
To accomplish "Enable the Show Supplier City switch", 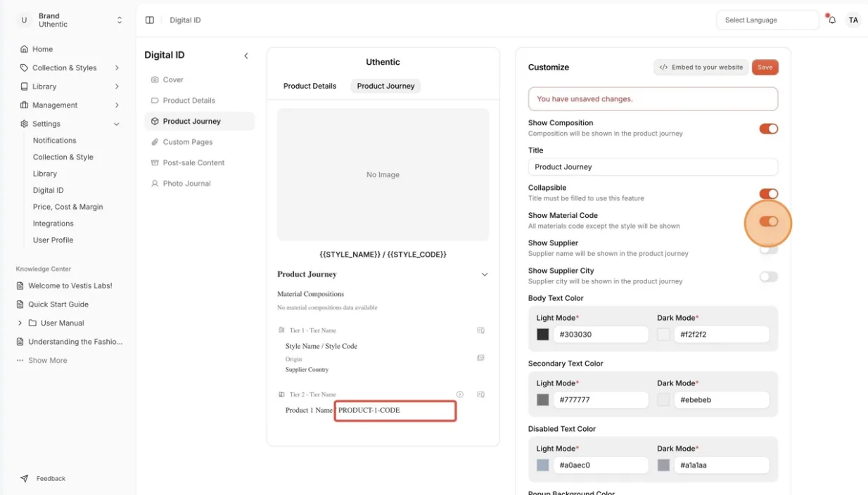I will [769, 277].
